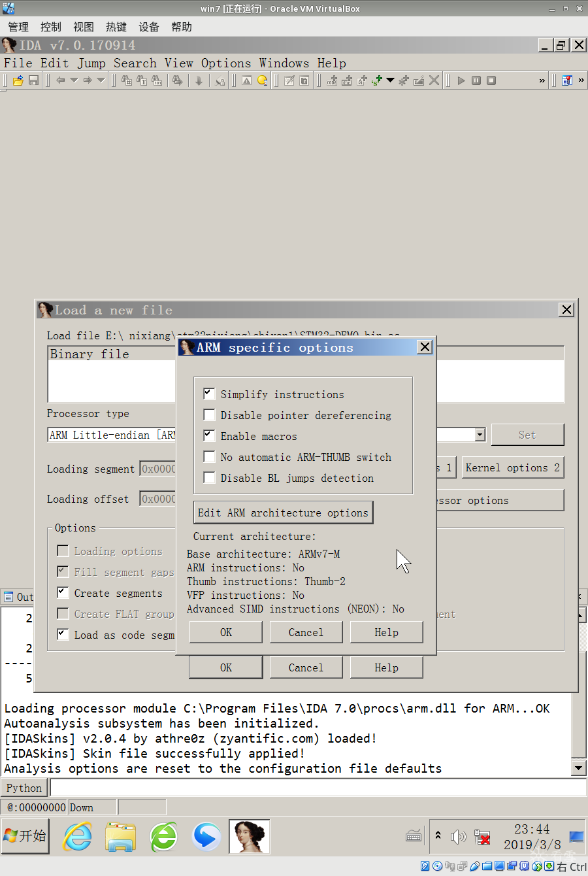Open the Jump forward history dropdown arrow
Viewport: 588px width, 876px height.
[x=101, y=80]
